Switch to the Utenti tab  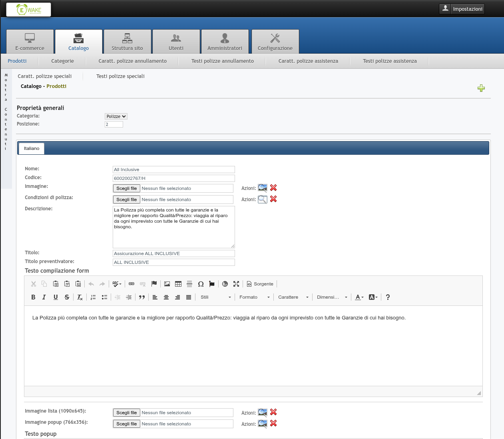coord(176,42)
